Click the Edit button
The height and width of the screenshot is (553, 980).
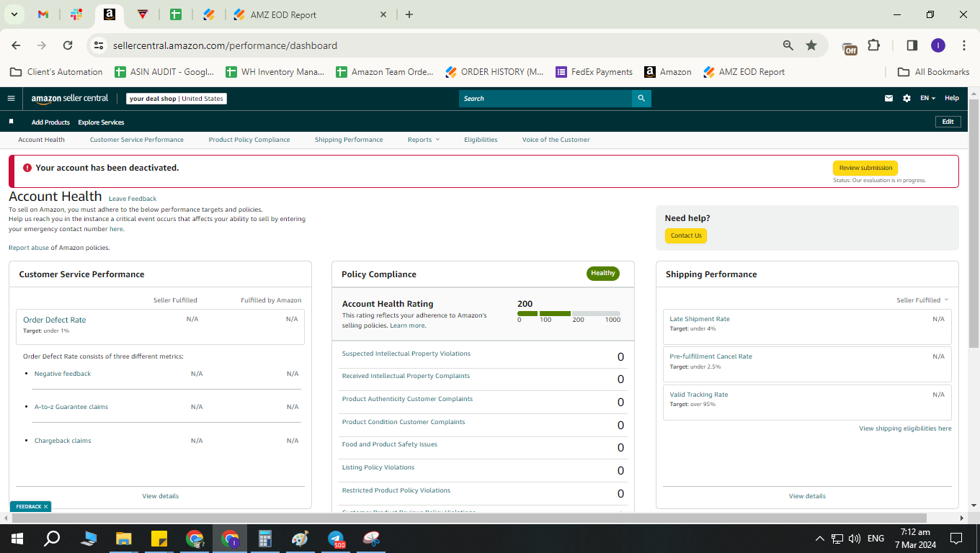pos(948,122)
